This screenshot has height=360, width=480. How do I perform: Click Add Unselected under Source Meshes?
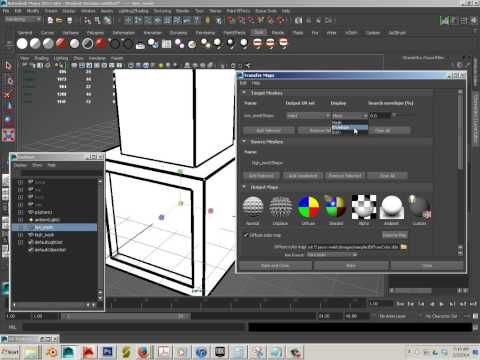click(303, 176)
